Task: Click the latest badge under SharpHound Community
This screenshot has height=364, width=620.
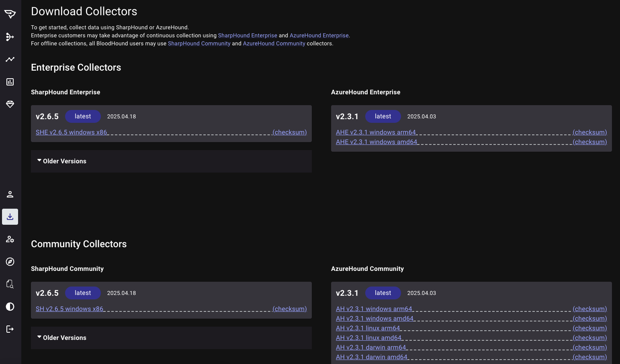Action: [83, 293]
